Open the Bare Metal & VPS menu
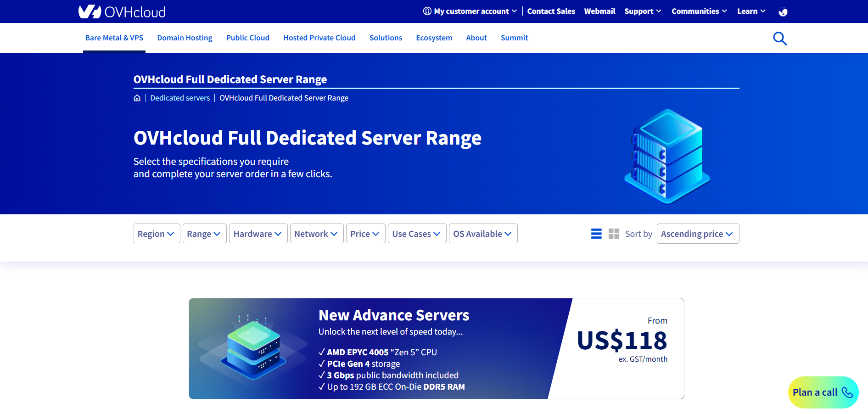 [x=114, y=38]
